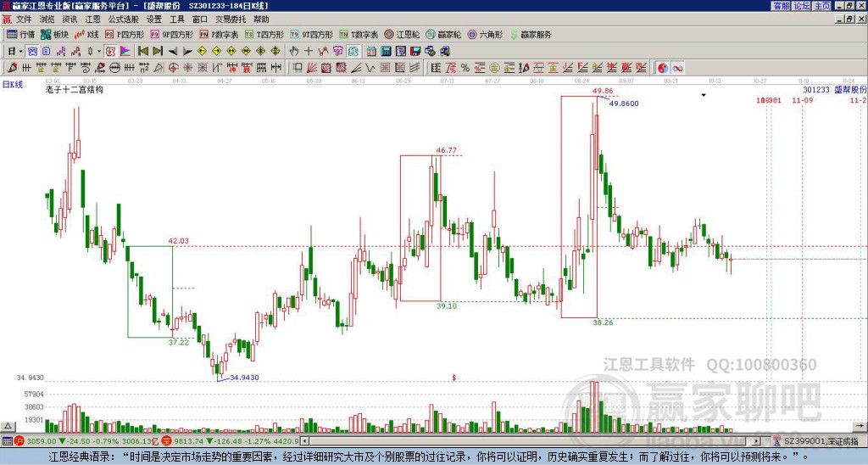Switch to the K线 chart button
The image size is (868, 465).
tap(87, 34)
